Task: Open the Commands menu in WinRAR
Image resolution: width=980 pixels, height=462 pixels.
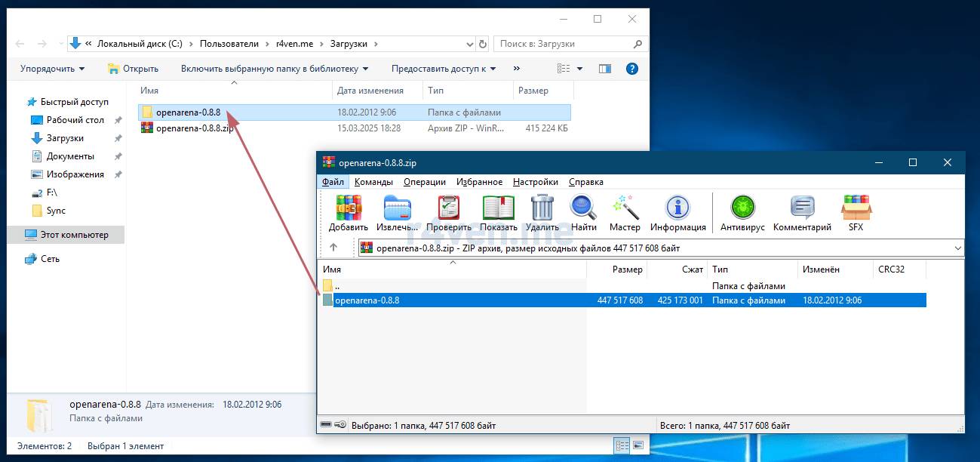Action: 373,182
